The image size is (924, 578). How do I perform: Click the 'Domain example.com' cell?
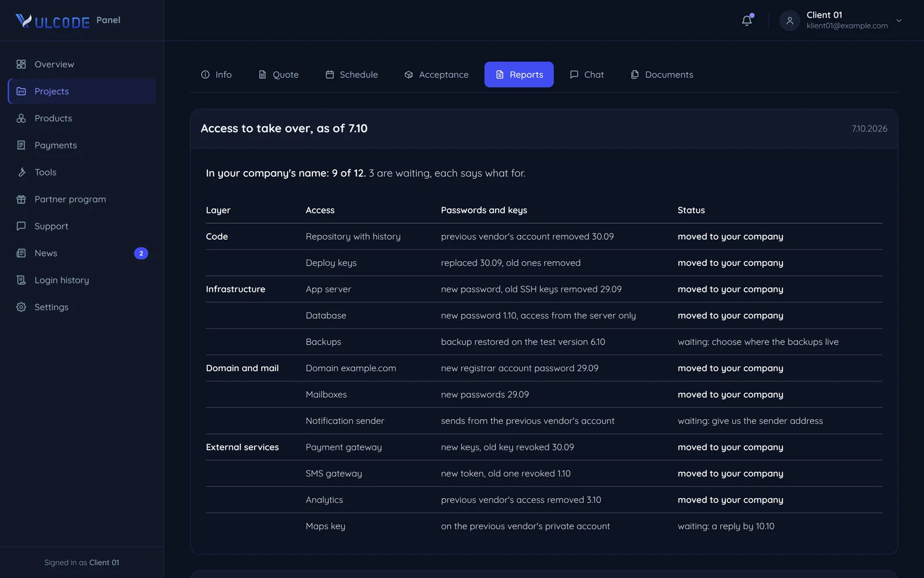[351, 368]
